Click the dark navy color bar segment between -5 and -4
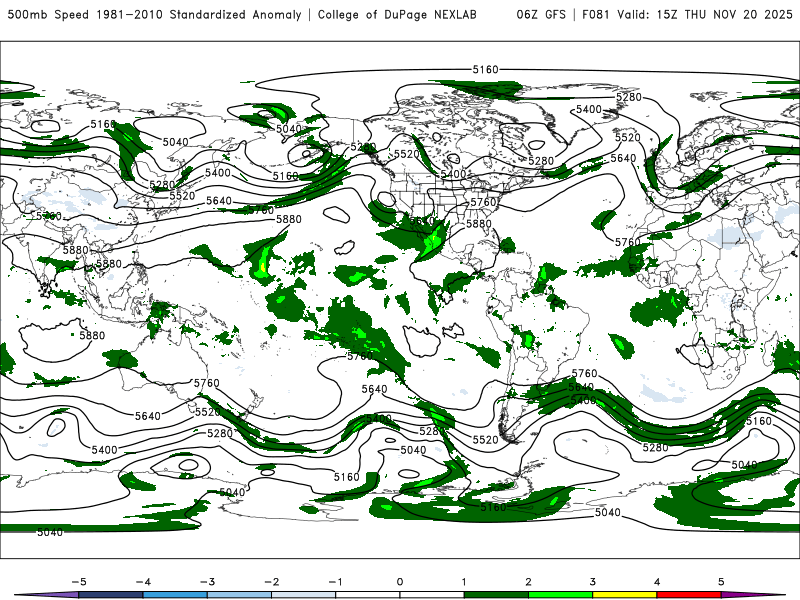 point(111,595)
